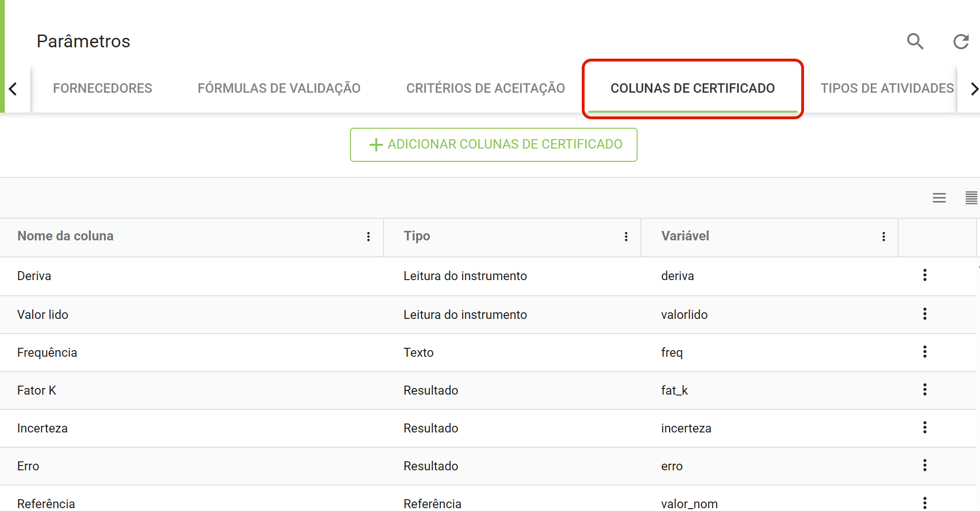Click Leitura do instrumento in Deriva row
The width and height of the screenshot is (980, 511).
click(x=465, y=276)
